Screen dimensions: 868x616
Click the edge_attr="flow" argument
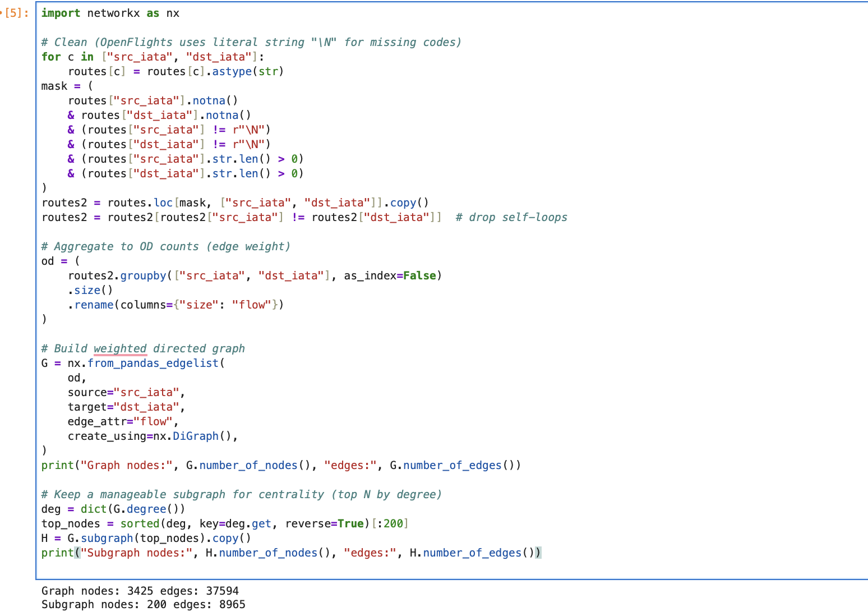tap(123, 421)
